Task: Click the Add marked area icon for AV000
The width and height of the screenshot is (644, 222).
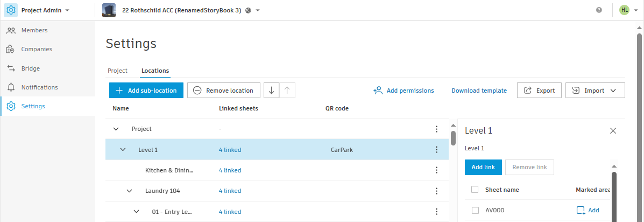Action: 581,211
